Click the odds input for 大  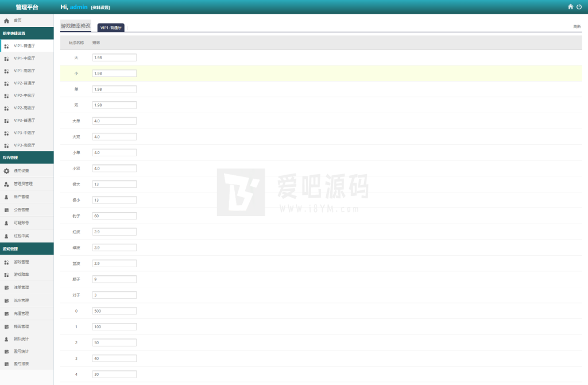click(x=114, y=57)
